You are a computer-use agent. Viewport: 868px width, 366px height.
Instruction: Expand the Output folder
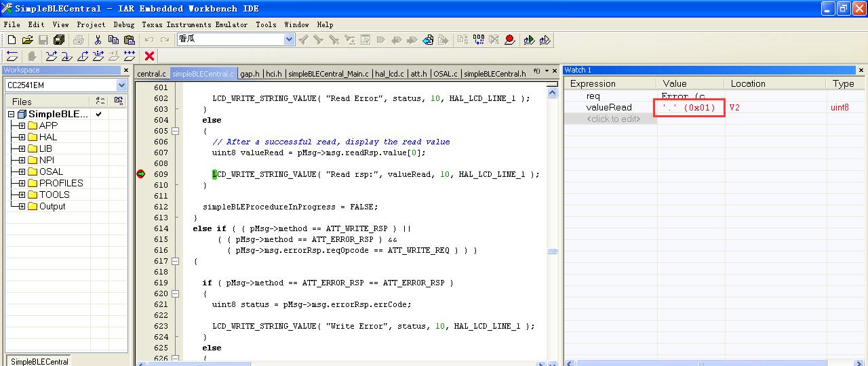click(22, 206)
